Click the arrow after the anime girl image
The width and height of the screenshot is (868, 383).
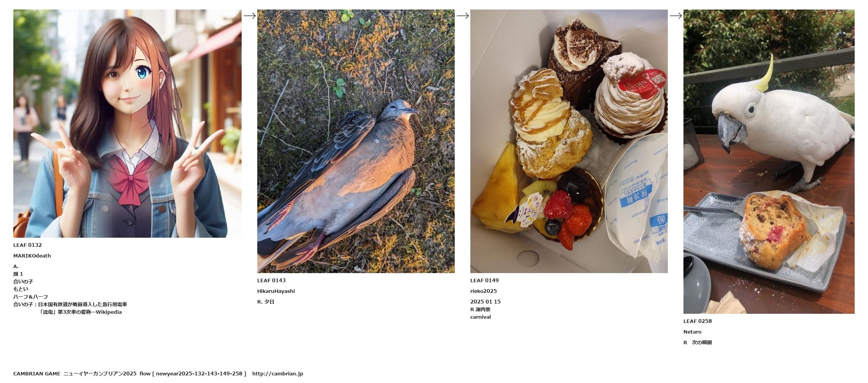tap(250, 16)
